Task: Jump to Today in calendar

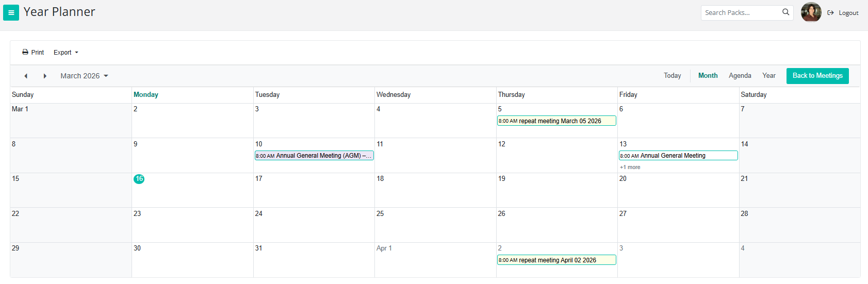Action: point(672,76)
